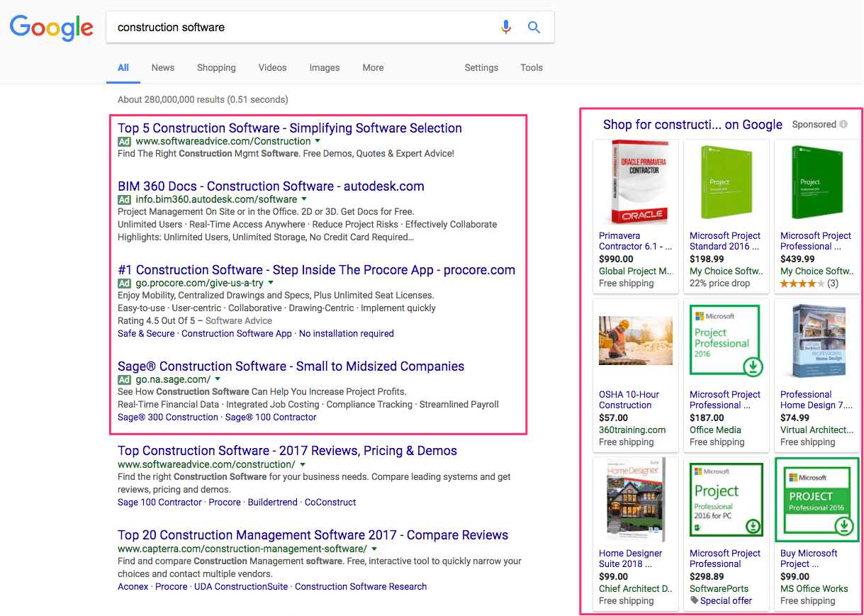864x616 pixels.
Task: Open dropdown arrow next to go.procore.com/give-us-a-try
Action: pyautogui.click(x=271, y=283)
